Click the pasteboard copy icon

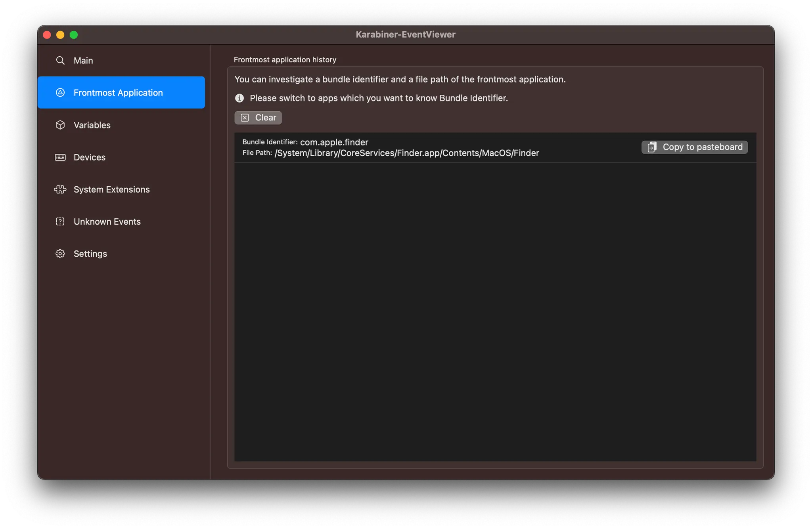pyautogui.click(x=652, y=147)
